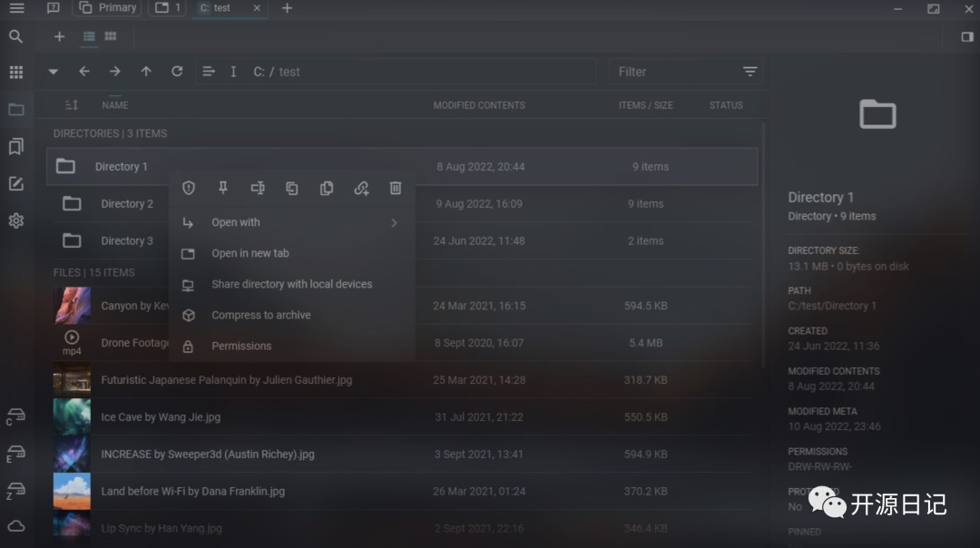Pin Directory 1 using the pin icon
The width and height of the screenshot is (980, 548).
click(223, 188)
